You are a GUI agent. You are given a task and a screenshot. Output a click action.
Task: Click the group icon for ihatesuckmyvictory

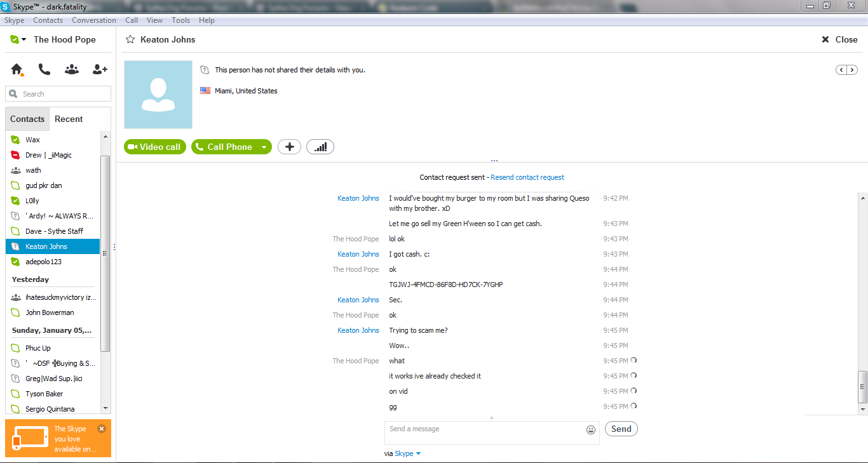pyautogui.click(x=16, y=297)
